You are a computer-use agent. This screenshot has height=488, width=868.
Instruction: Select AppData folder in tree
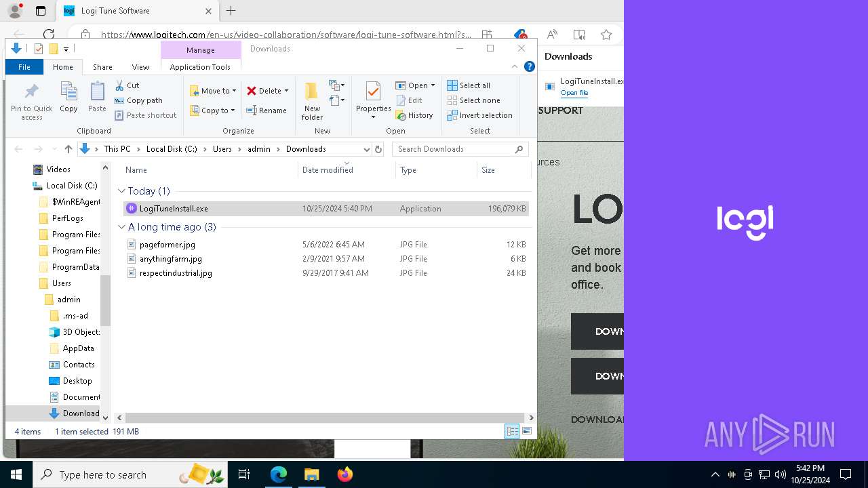78,348
